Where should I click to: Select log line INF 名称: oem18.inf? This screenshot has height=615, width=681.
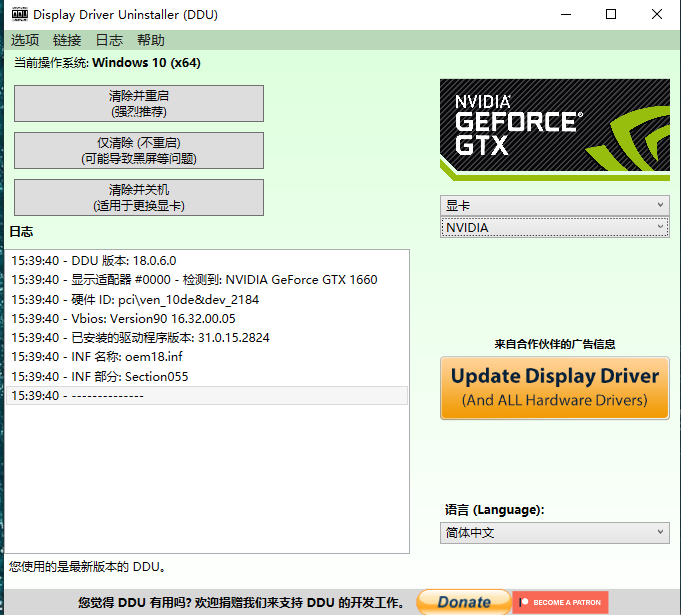click(207, 357)
